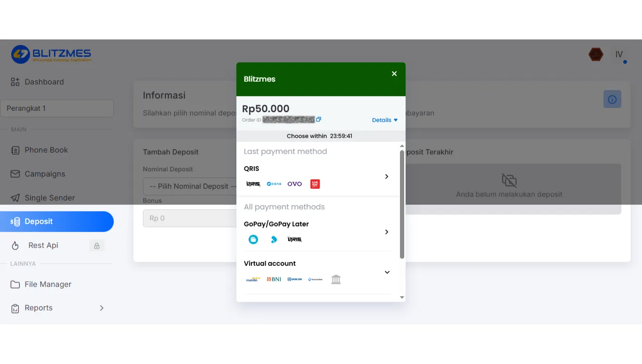Click the Mandiri bank logo
The width and height of the screenshot is (642, 364).
coord(253,279)
